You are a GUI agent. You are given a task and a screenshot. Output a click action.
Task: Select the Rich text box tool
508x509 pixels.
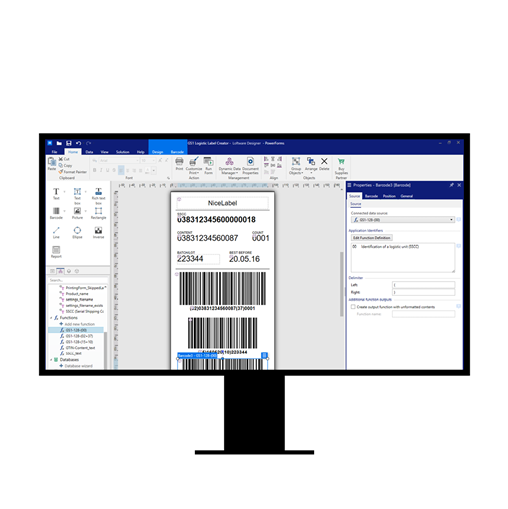pos(98,195)
